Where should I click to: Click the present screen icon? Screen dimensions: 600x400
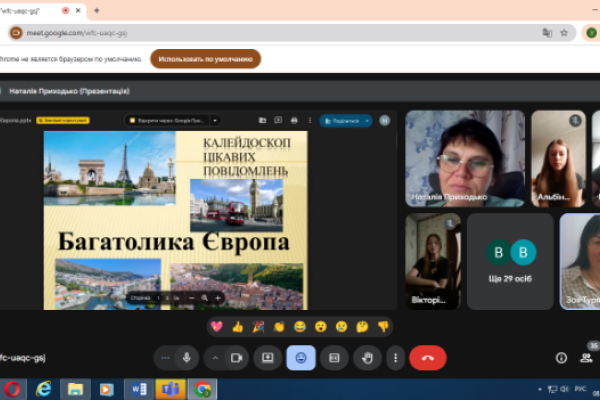pos(267,357)
